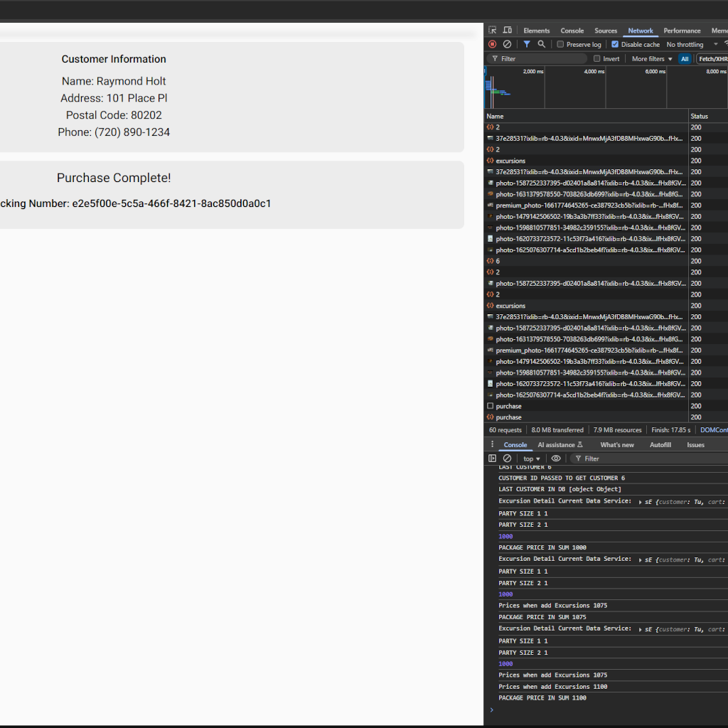Click Prices when add Excursions 1100 log line

point(552,687)
